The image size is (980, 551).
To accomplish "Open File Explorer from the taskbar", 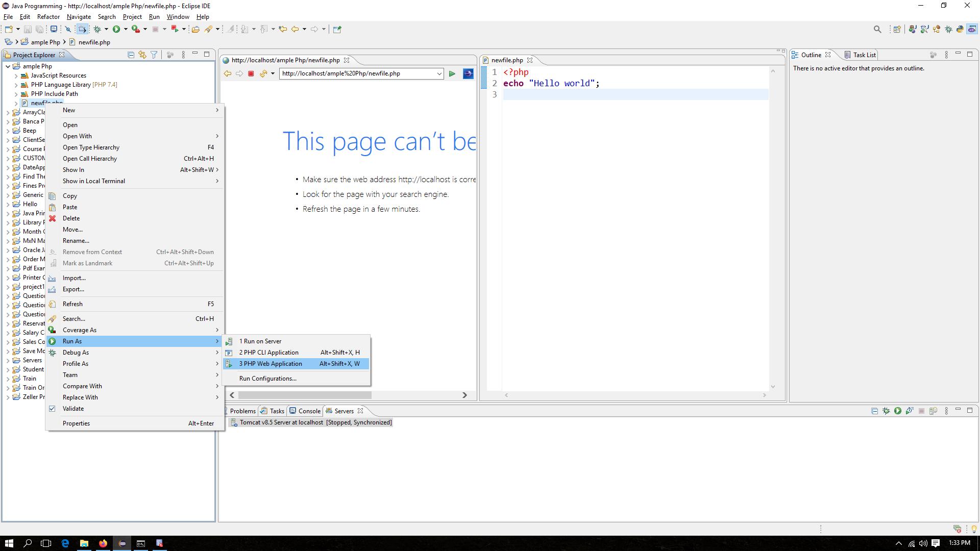I will tap(84, 543).
